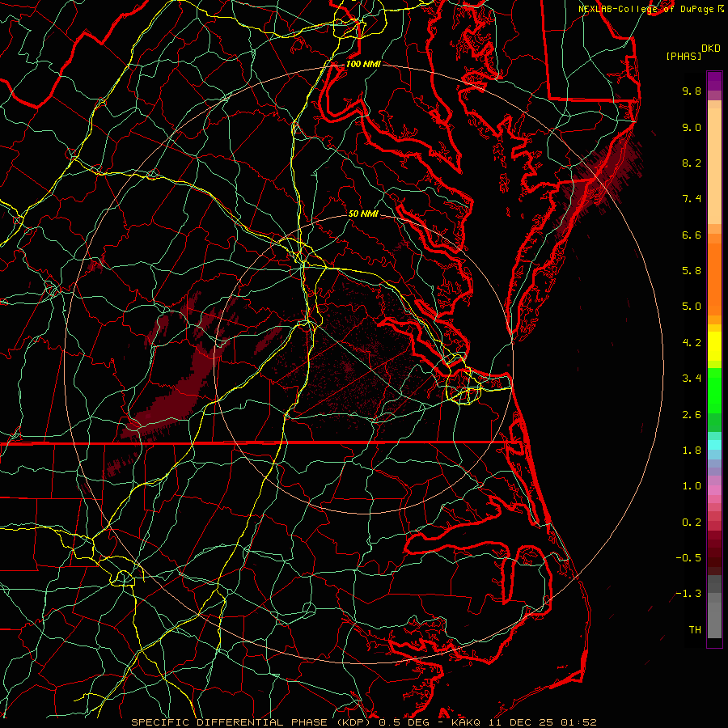Click the 1.8 value on the color scale
728x728 pixels.
(692, 451)
